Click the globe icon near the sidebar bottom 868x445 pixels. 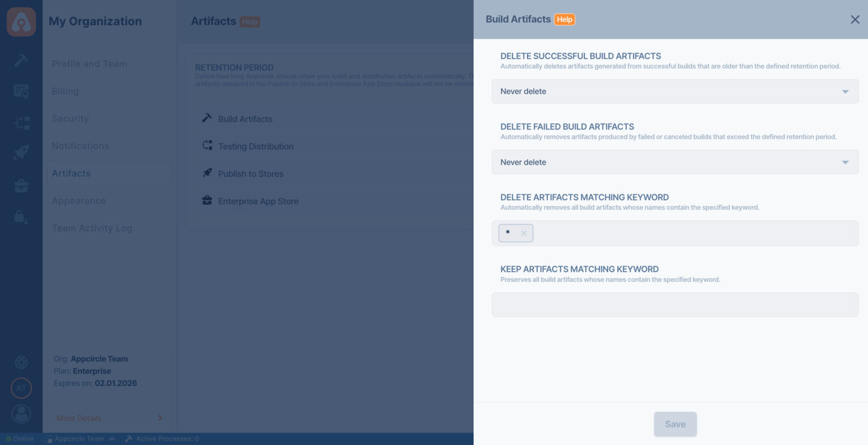tap(21, 362)
